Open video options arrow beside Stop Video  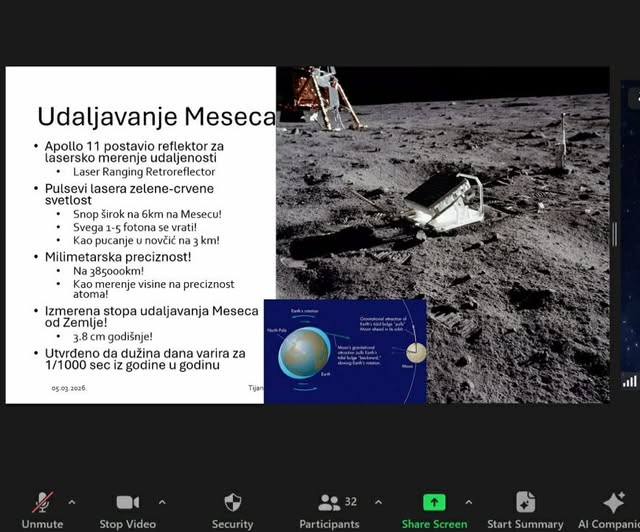click(x=162, y=502)
